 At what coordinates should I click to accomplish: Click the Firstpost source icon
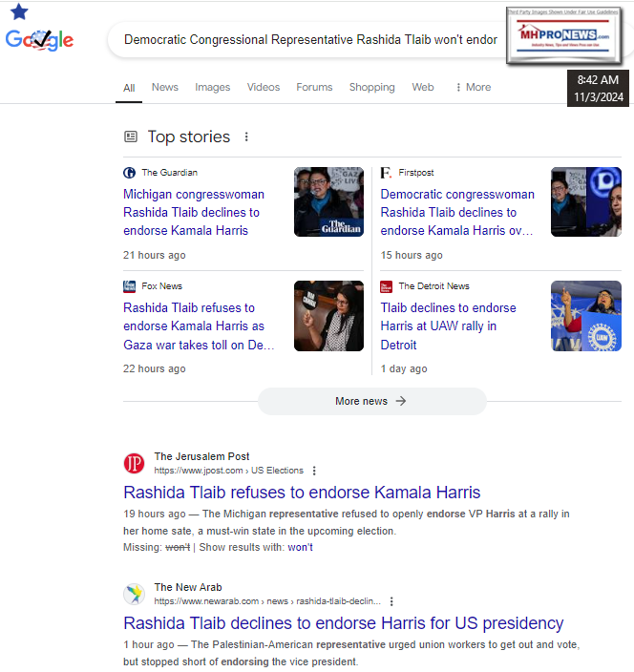coord(387,173)
